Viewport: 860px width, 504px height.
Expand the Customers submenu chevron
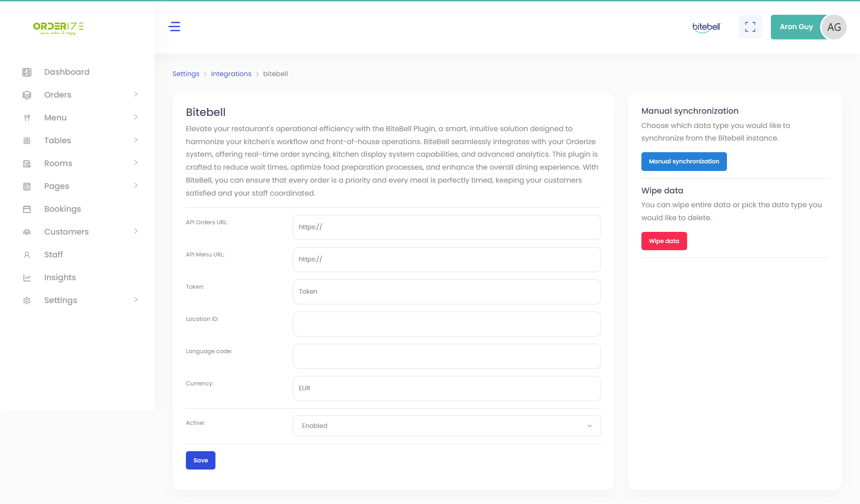click(x=136, y=231)
